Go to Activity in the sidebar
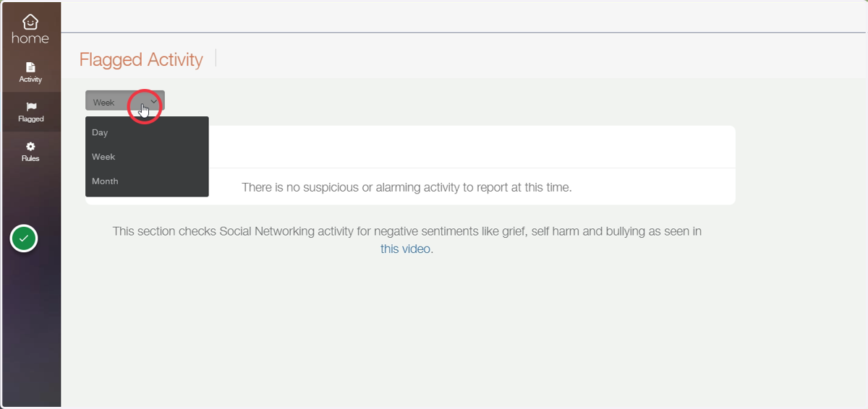 [30, 72]
